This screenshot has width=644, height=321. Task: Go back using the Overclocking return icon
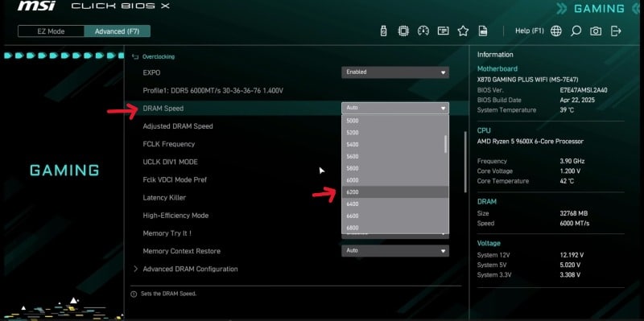[x=135, y=56]
